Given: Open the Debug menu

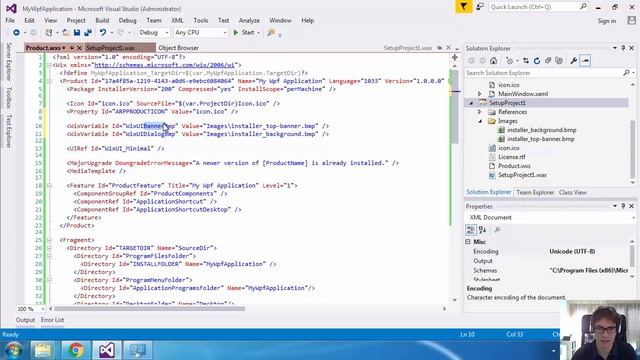Looking at the screenshot, I should (127, 20).
